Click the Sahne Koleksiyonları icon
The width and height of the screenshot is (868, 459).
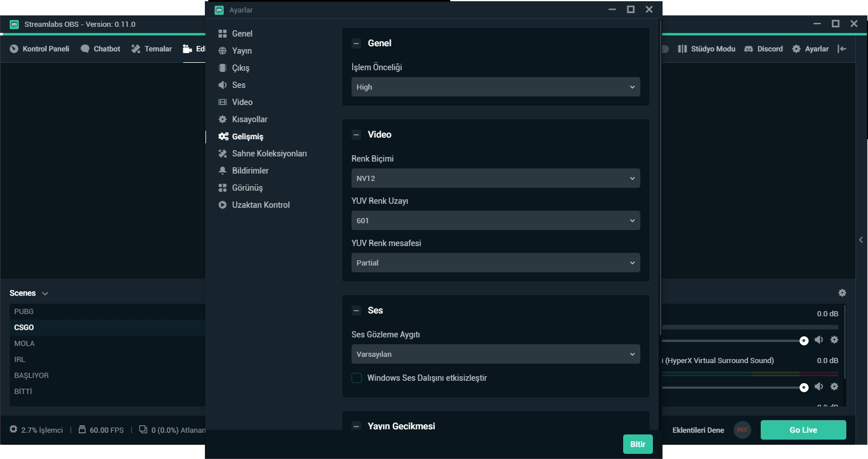(x=223, y=154)
